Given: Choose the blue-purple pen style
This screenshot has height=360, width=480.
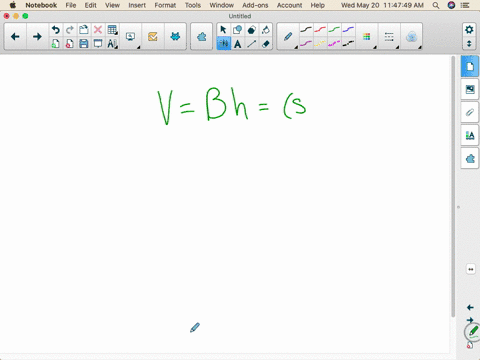Looking at the screenshot, I should [348, 30].
